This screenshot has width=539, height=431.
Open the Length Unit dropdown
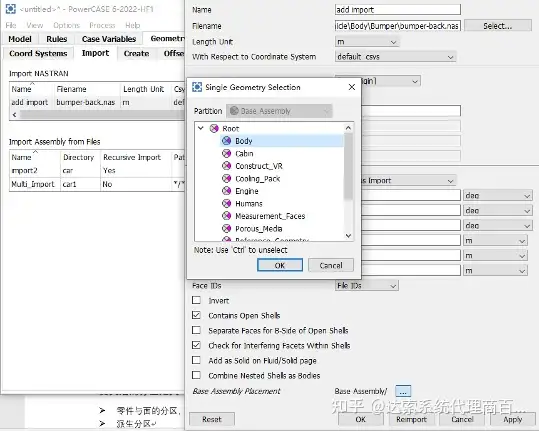(x=367, y=42)
